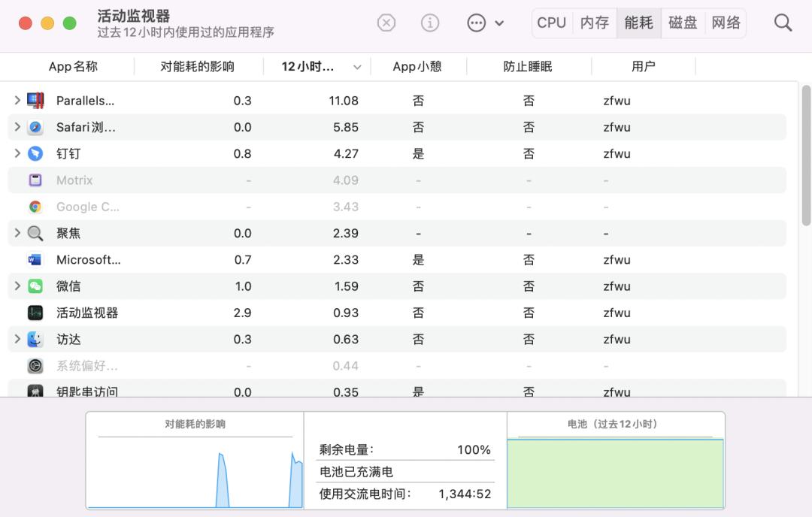This screenshot has height=517, width=812.
Task: Click the 钉钉 app icon
Action: coord(35,153)
